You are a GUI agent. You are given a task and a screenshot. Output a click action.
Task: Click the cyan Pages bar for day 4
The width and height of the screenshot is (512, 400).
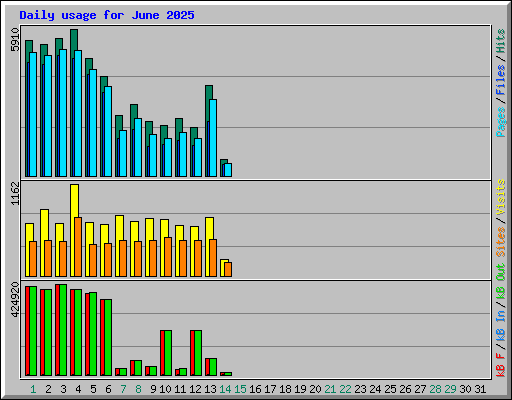point(78,113)
